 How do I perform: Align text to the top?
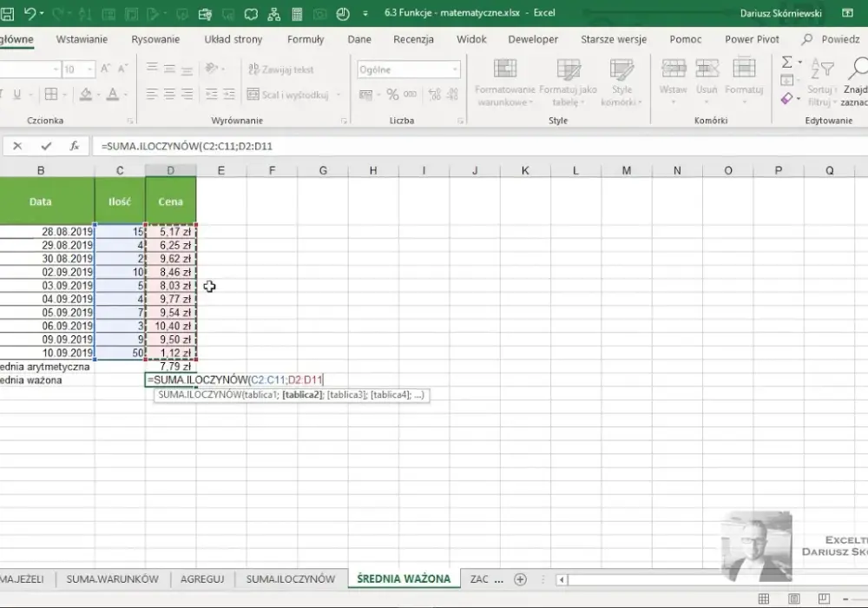152,69
